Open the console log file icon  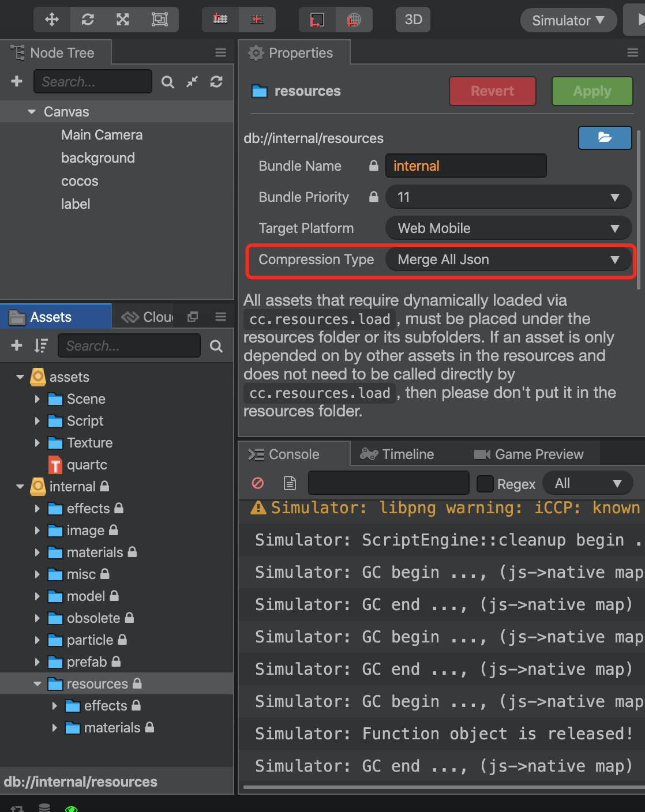click(290, 483)
